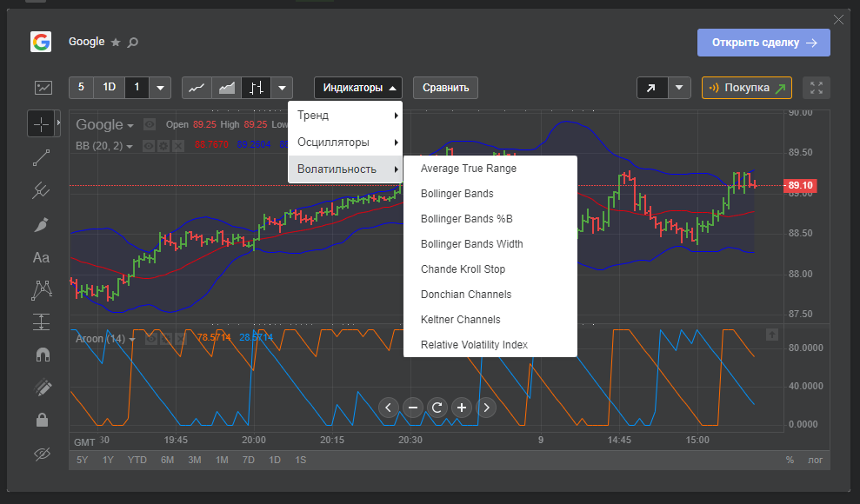The width and height of the screenshot is (860, 504).
Task: Enter fullscreen chart mode
Action: click(x=816, y=88)
